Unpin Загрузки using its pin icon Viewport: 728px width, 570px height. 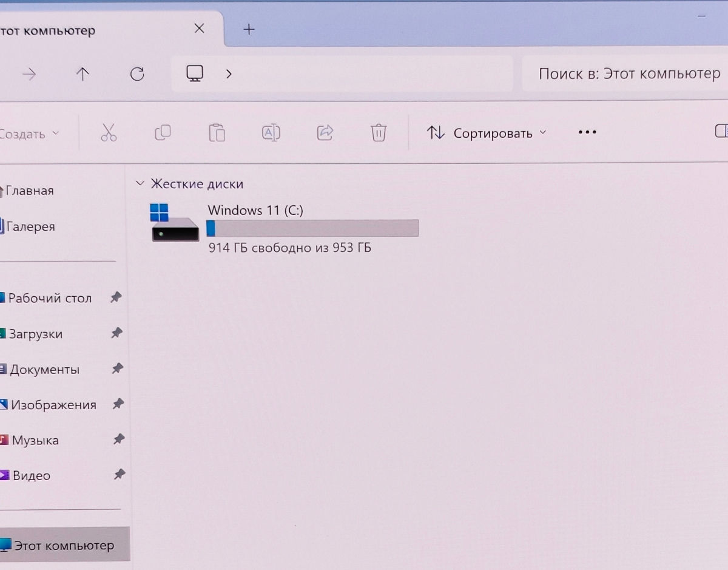[117, 333]
